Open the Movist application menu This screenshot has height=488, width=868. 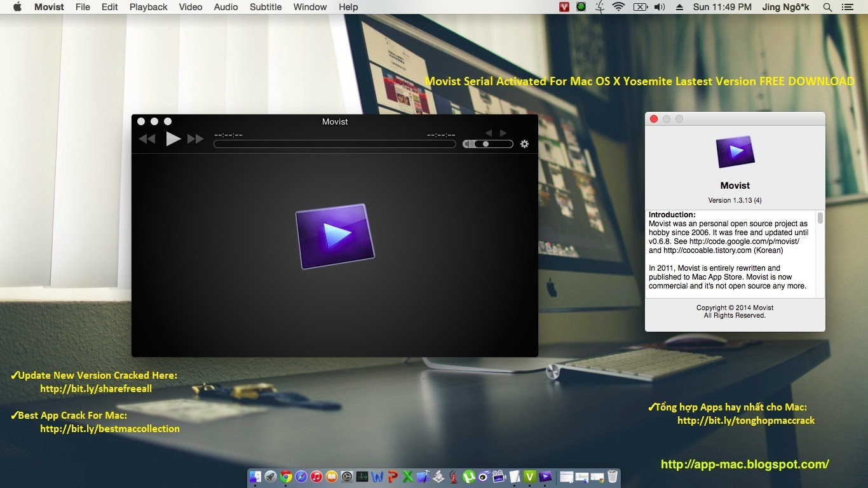click(49, 7)
